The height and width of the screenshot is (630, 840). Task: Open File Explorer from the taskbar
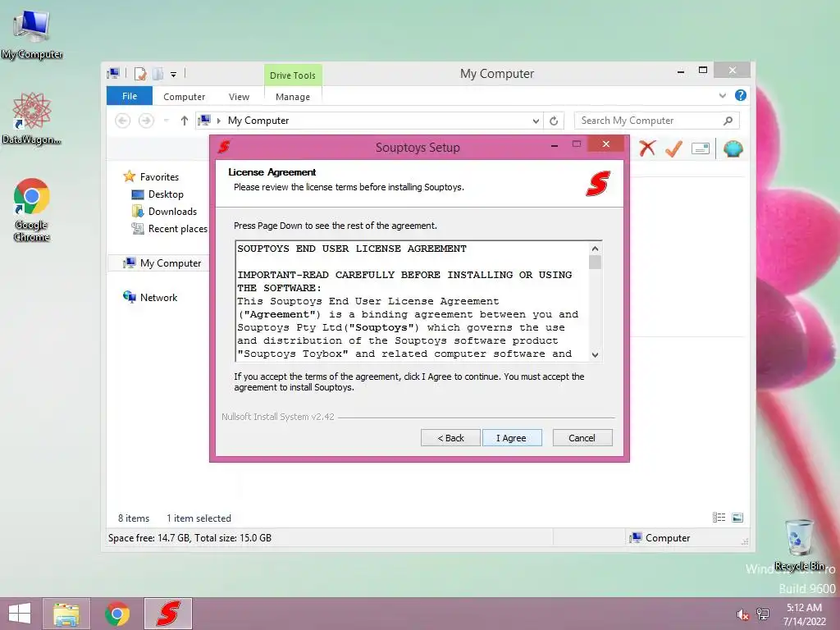(x=66, y=614)
